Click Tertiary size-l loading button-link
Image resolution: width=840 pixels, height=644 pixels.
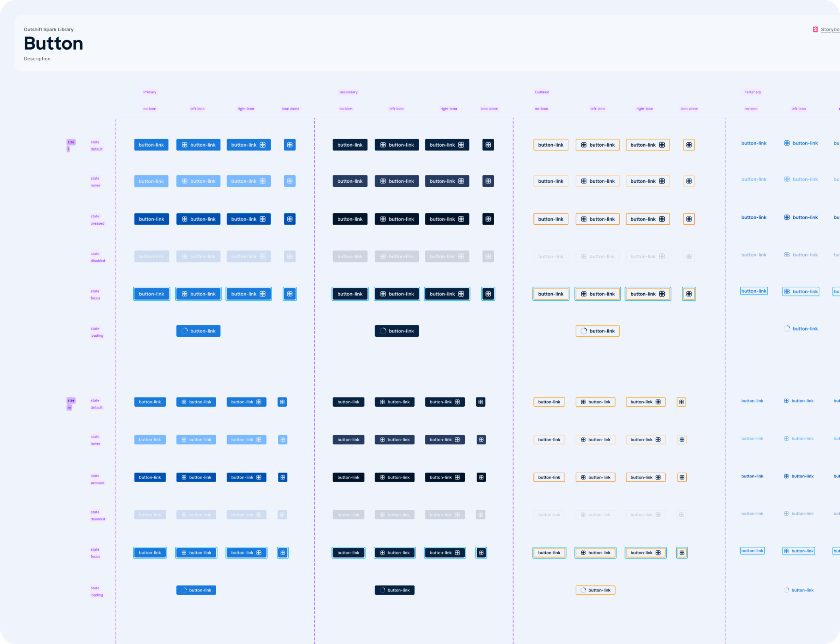point(801,329)
